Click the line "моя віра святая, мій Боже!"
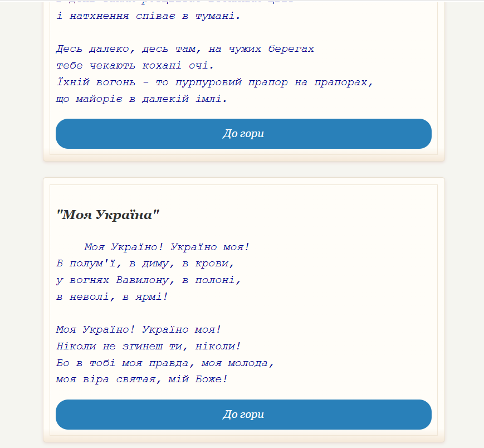The image size is (484, 448). (x=141, y=379)
